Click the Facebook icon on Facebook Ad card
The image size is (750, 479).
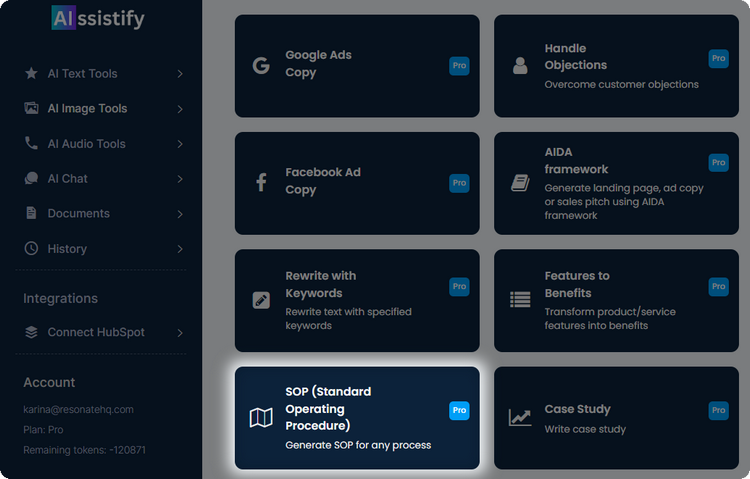tap(261, 183)
